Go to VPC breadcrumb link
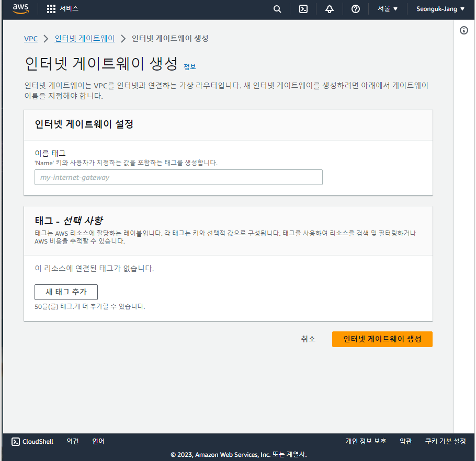This screenshot has height=461, width=476. point(31,39)
